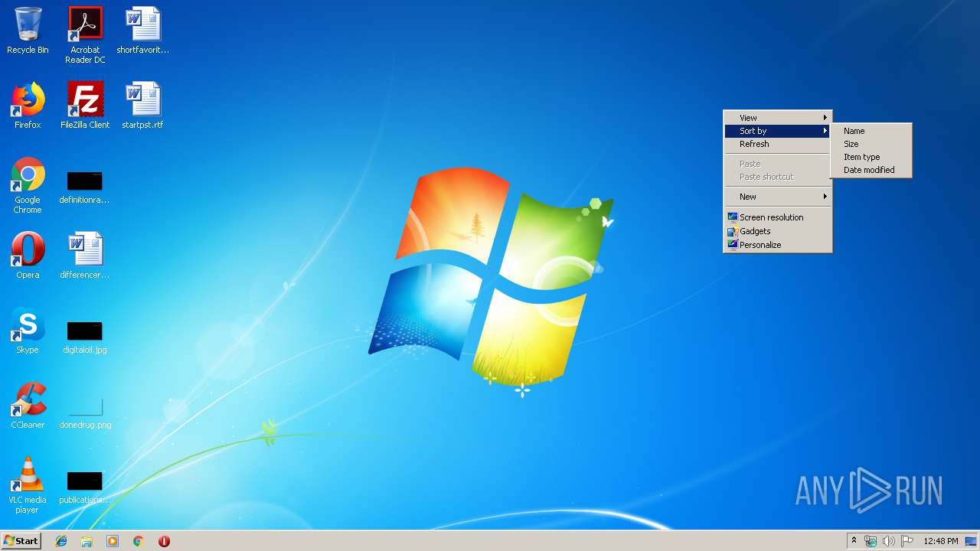Open Internet Explorer from the taskbar
980x551 pixels.
coord(61,541)
